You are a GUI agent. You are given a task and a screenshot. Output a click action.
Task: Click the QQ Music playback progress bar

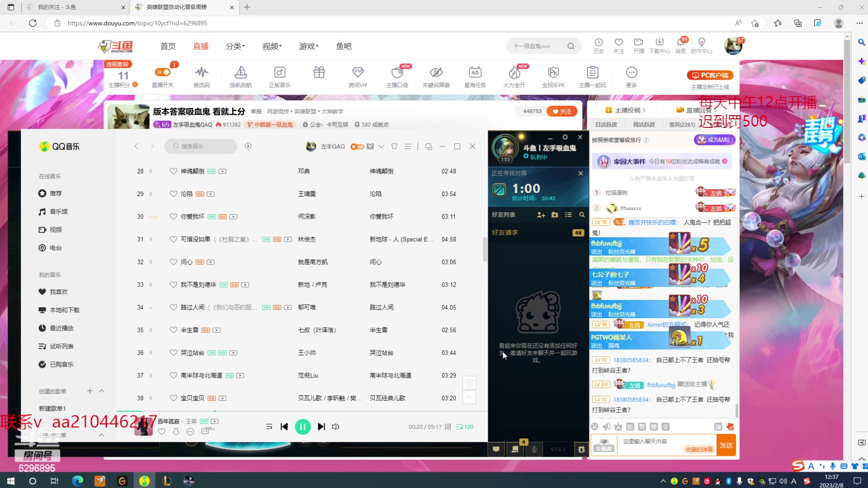point(302,411)
